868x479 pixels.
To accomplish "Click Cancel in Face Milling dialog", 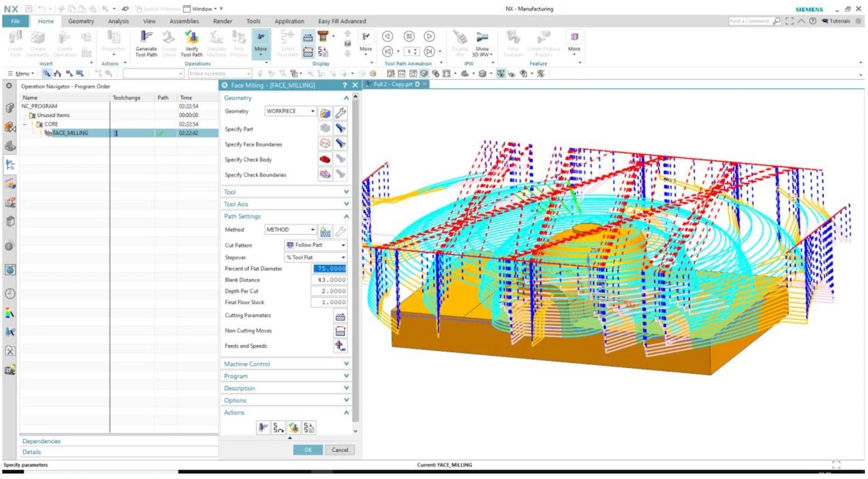I will [x=340, y=450].
